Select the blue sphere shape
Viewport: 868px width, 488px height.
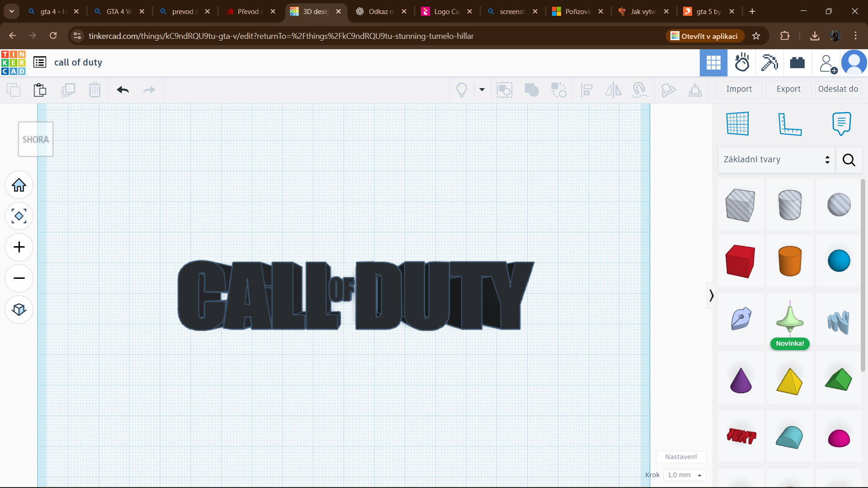pos(839,261)
